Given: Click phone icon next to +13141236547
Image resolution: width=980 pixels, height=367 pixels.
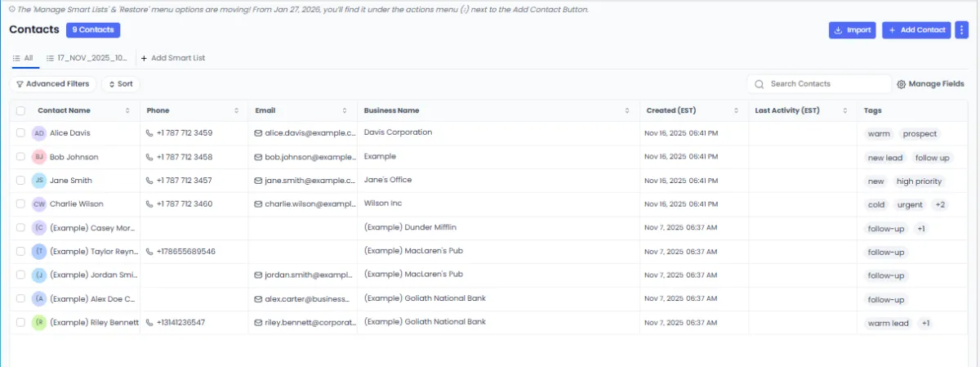Looking at the screenshot, I should click(149, 323).
